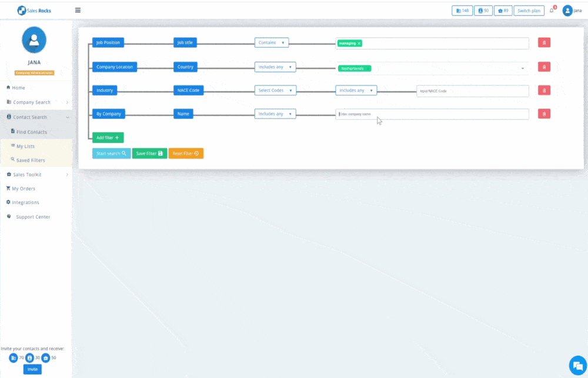Viewport: 588px width, 378px height.
Task: Click the Jana user avatar in header
Action: [x=567, y=11]
